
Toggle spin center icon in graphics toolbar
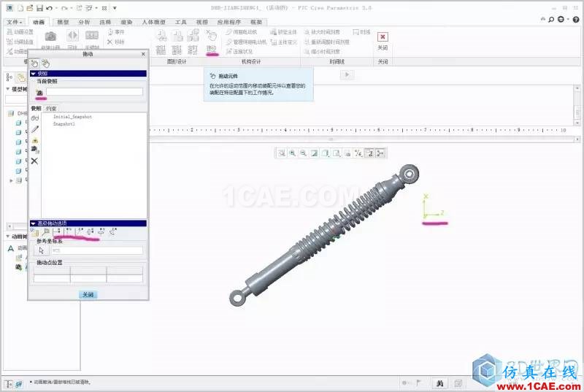(x=380, y=153)
